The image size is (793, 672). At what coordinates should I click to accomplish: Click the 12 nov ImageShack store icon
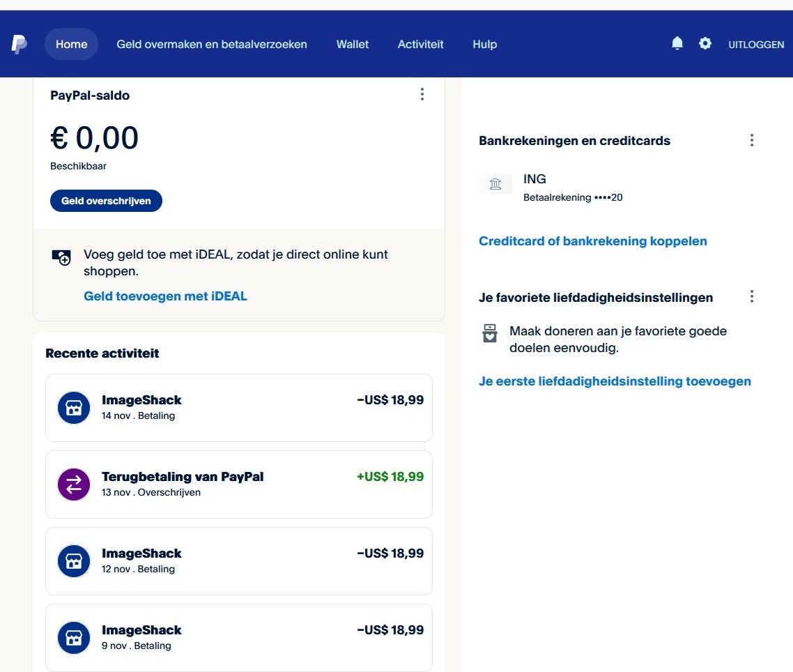pos(74,561)
